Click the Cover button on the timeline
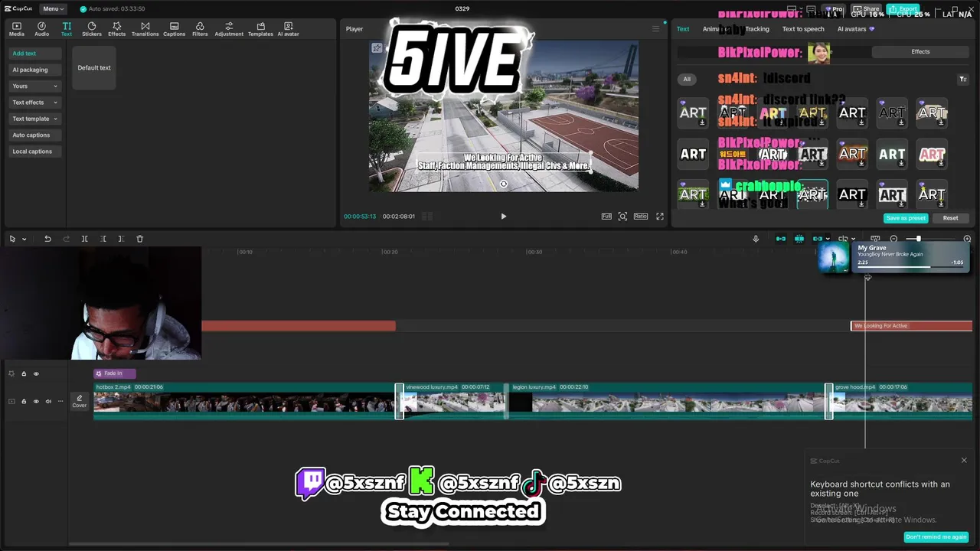Viewport: 980px width, 551px height. pyautogui.click(x=80, y=401)
